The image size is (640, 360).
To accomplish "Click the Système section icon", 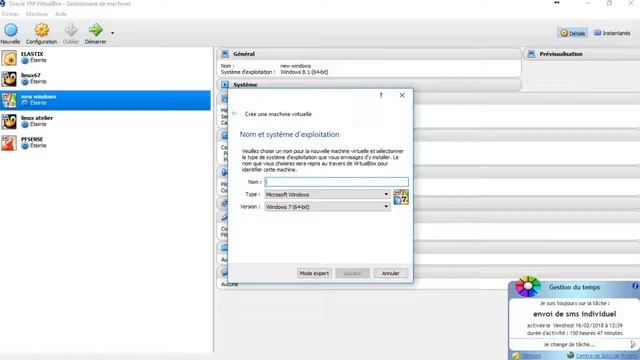I will coord(225,84).
